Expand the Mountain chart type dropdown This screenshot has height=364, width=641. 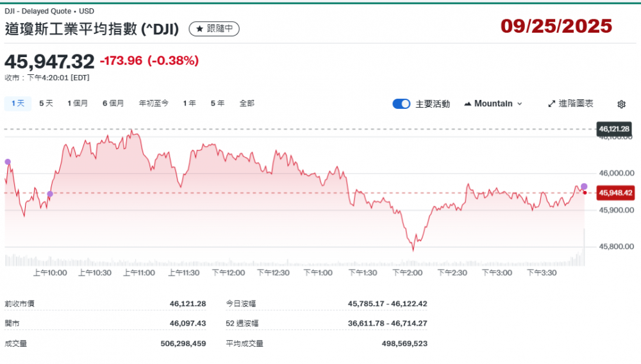pos(493,104)
